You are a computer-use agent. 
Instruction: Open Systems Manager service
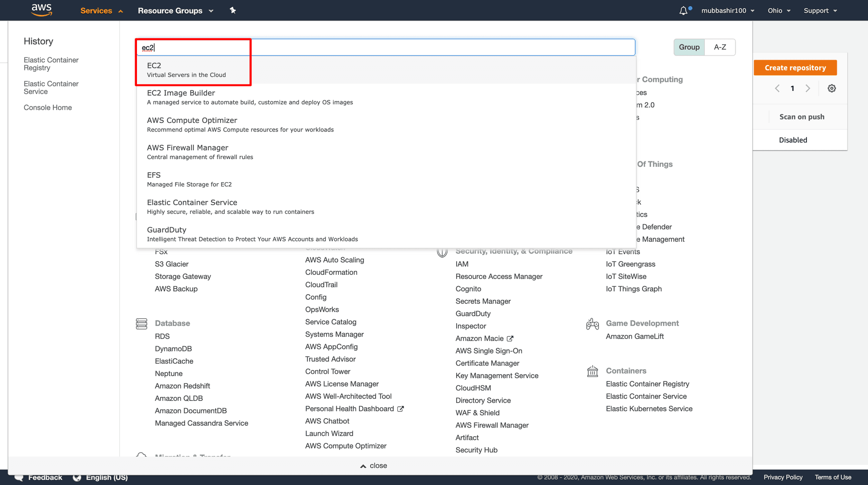coord(334,334)
